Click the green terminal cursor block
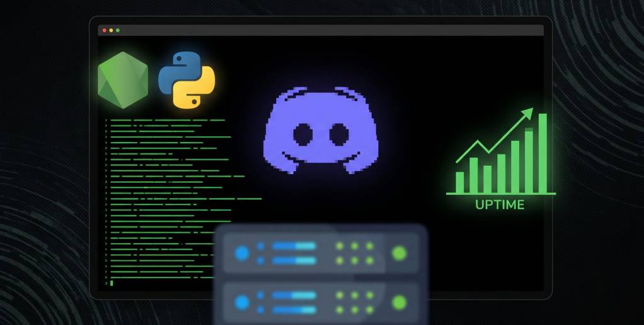 112,283
